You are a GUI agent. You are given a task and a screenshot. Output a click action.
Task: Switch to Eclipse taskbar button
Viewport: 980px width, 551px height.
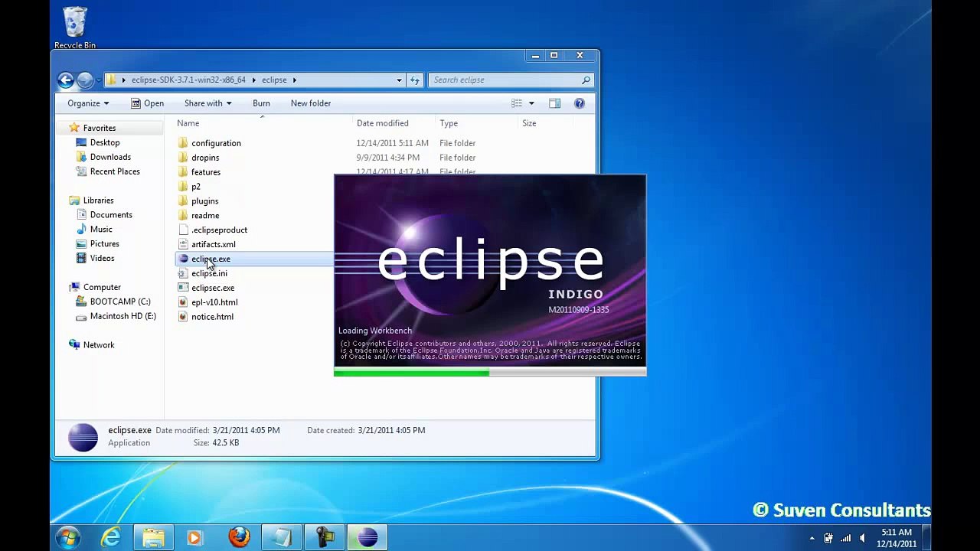[367, 537]
